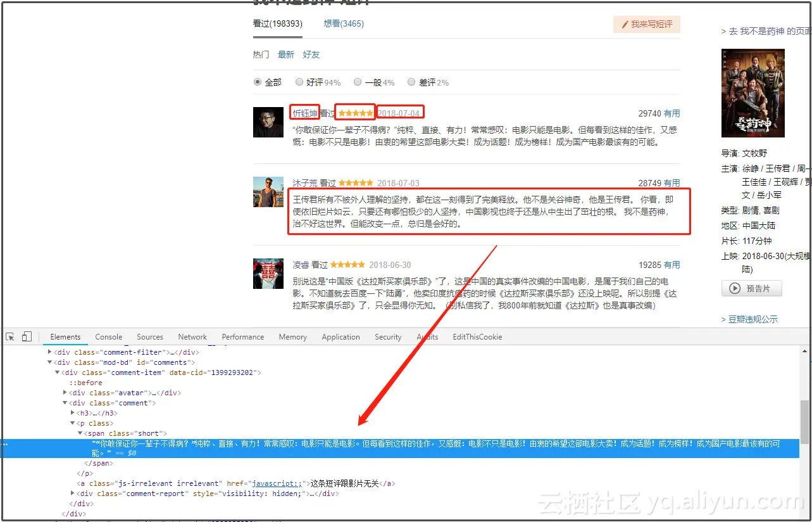Select the ::before pseudo-element row
Image resolution: width=812 pixels, height=522 pixels.
86,383
